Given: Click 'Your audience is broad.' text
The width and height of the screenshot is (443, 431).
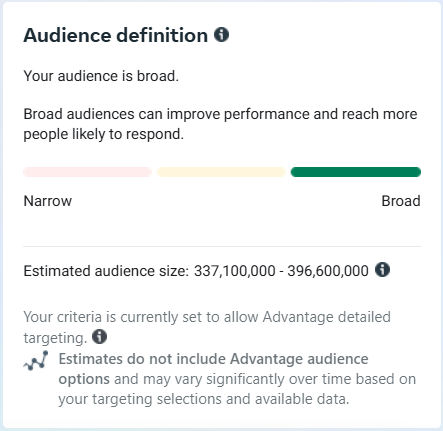Looking at the screenshot, I should click(101, 76).
